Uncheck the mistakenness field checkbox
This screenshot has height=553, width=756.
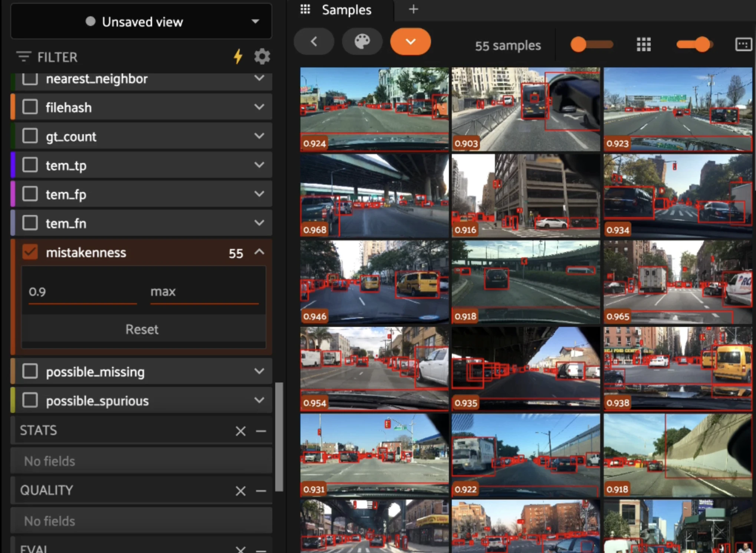(x=30, y=252)
